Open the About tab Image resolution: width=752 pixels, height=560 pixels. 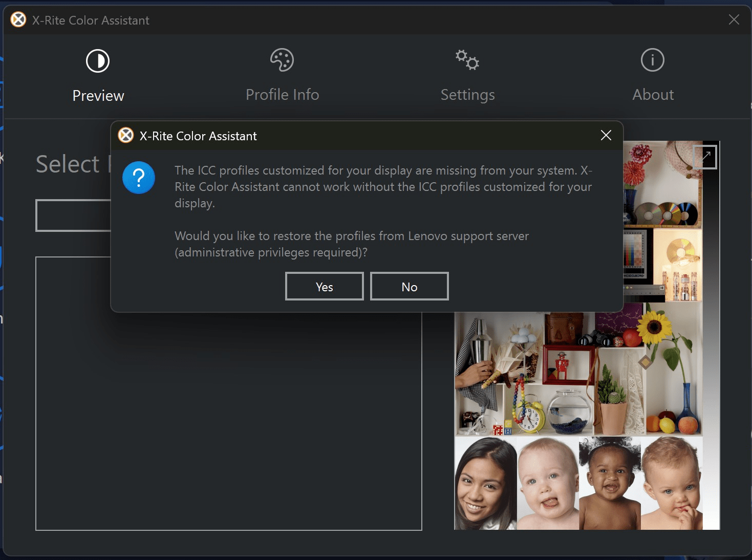pyautogui.click(x=653, y=76)
